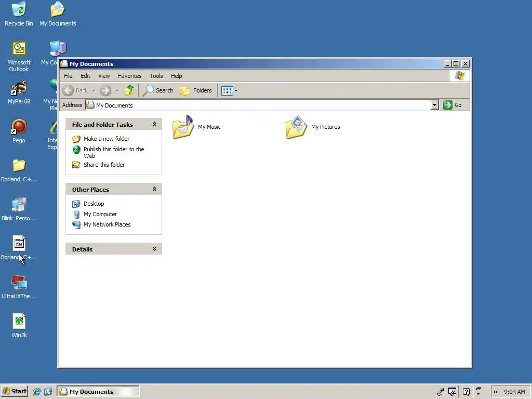Click the Forward arrow icon in toolbar
The width and height of the screenshot is (532, 399).
coord(105,90)
